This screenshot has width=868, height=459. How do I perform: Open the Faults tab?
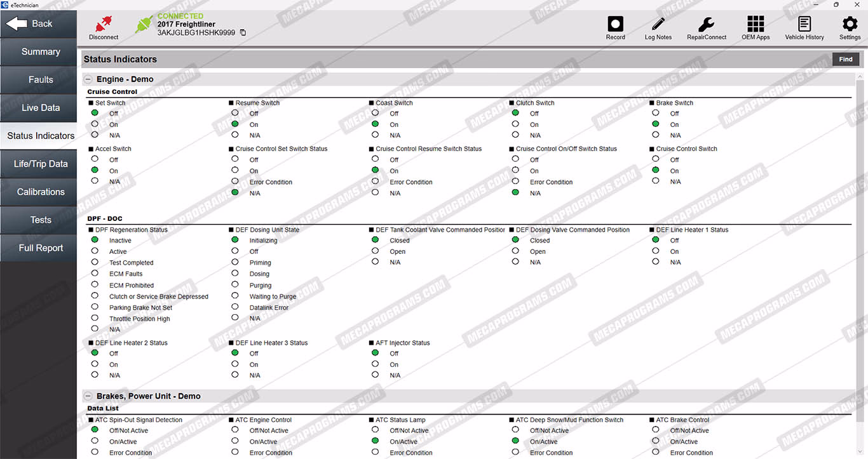[40, 80]
